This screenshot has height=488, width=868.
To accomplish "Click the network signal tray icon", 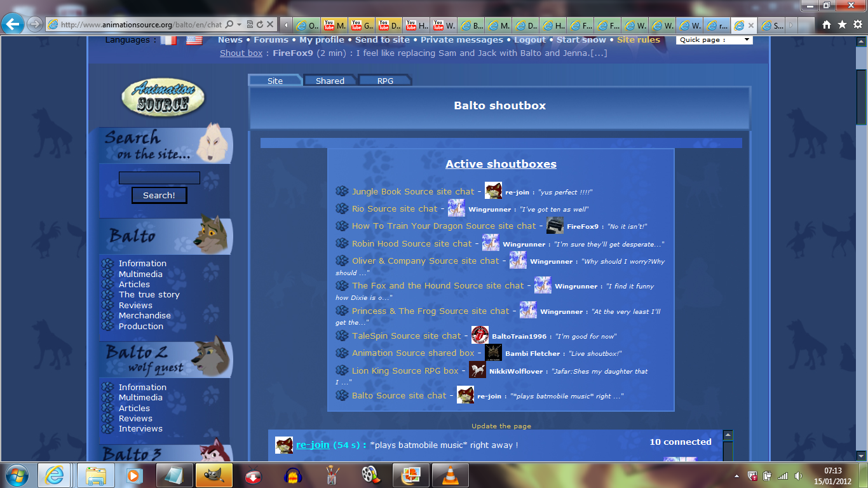I will pos(783,475).
